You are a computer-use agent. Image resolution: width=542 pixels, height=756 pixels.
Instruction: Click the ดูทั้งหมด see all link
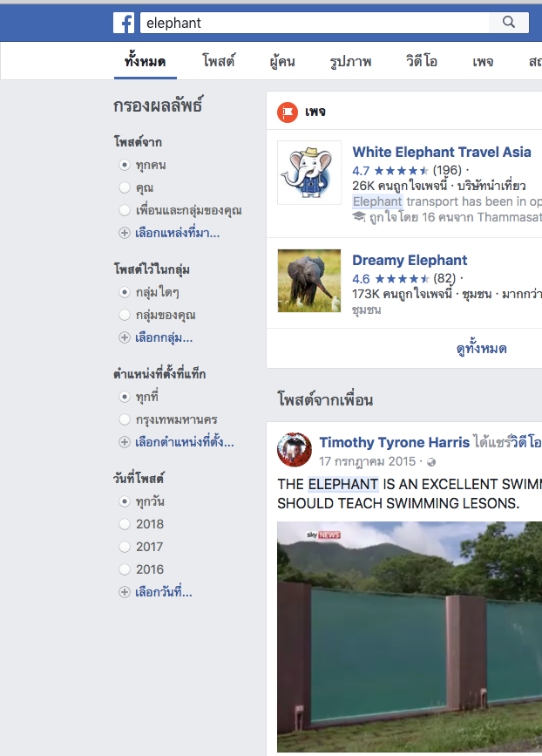click(x=481, y=349)
